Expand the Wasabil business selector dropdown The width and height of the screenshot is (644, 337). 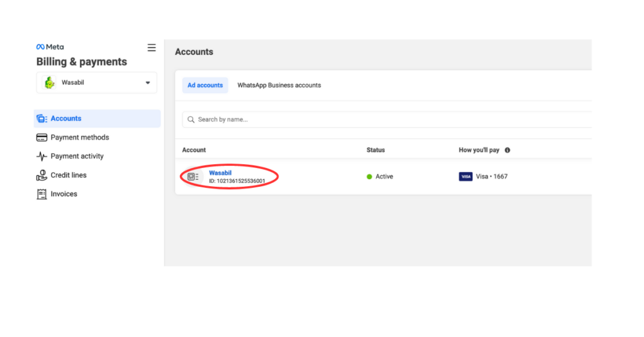coord(148,83)
